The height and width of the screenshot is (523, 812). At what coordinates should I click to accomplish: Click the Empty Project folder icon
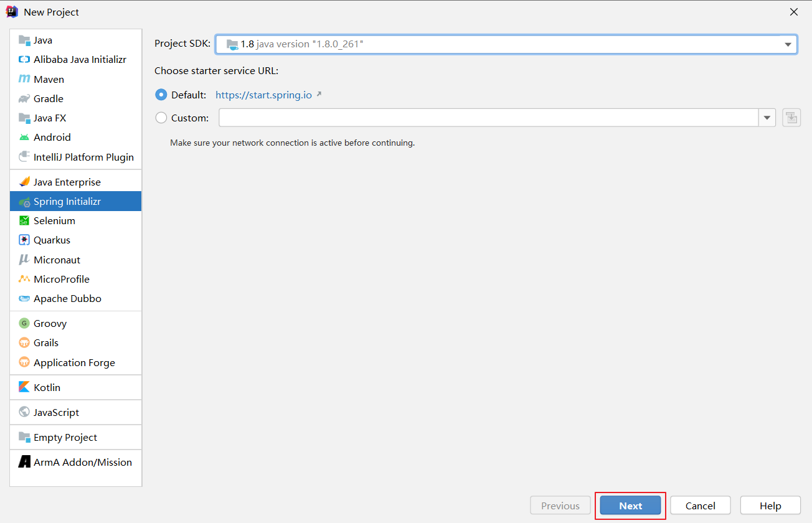[x=24, y=437]
